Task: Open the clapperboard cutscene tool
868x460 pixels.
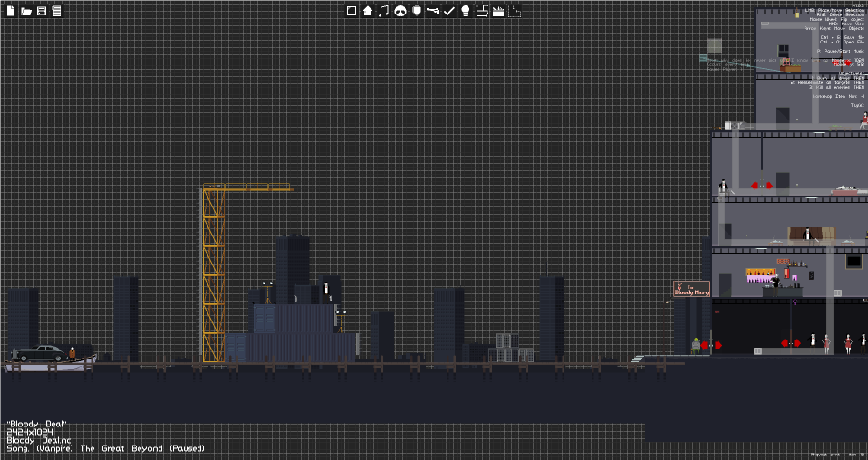Action: pos(498,11)
